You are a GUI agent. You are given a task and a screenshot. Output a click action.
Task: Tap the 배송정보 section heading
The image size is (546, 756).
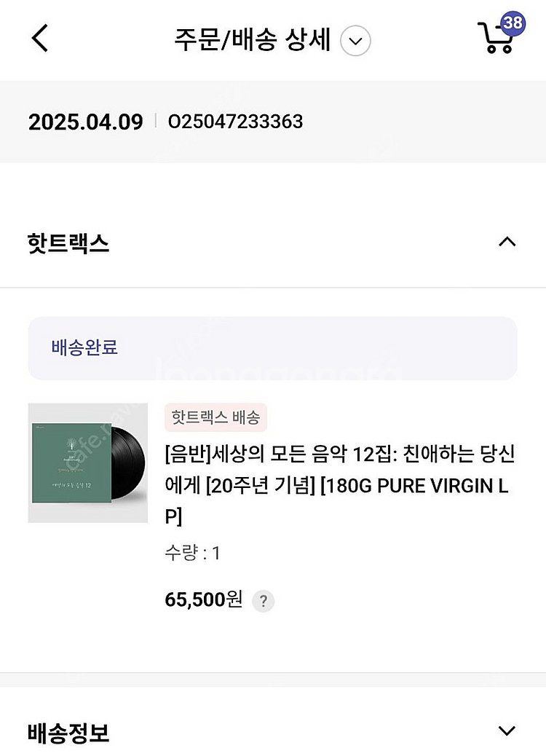click(x=68, y=733)
